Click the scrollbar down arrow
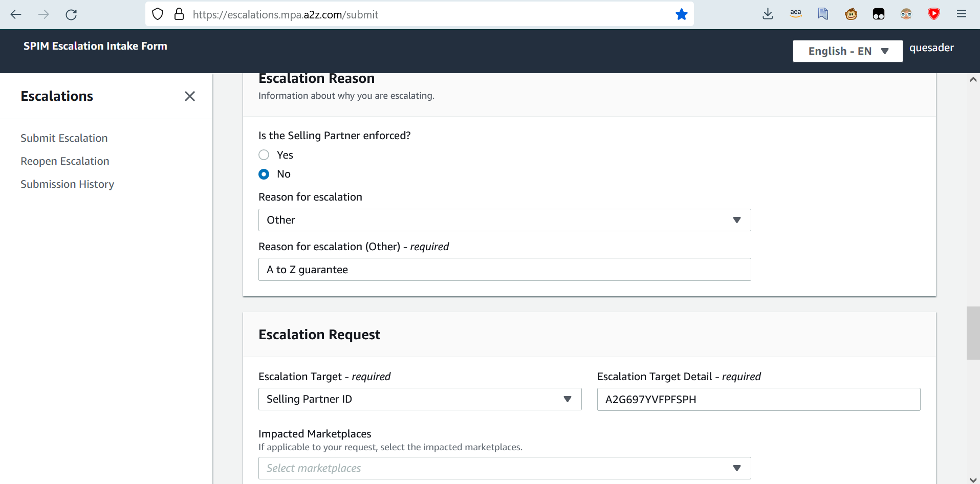Screen dimensions: 980x484 tap(973, 479)
